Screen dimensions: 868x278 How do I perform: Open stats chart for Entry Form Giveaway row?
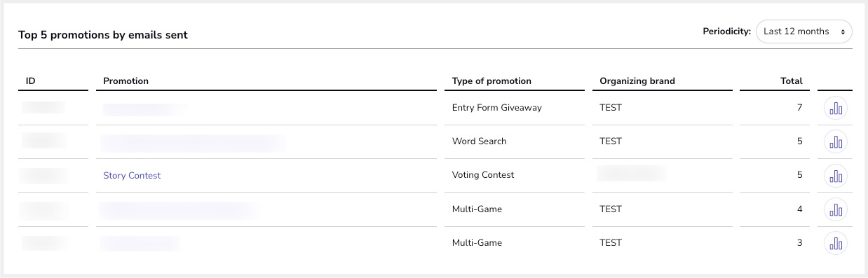click(x=835, y=109)
